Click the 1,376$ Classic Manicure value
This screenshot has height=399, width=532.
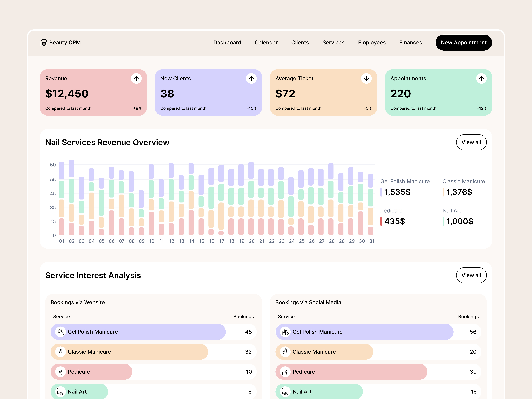[x=459, y=192]
